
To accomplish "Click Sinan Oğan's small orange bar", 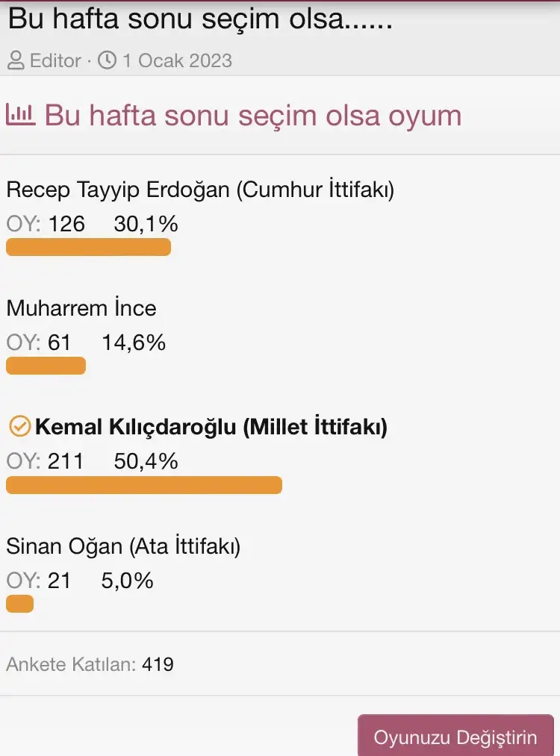I will pyautogui.click(x=19, y=604).
